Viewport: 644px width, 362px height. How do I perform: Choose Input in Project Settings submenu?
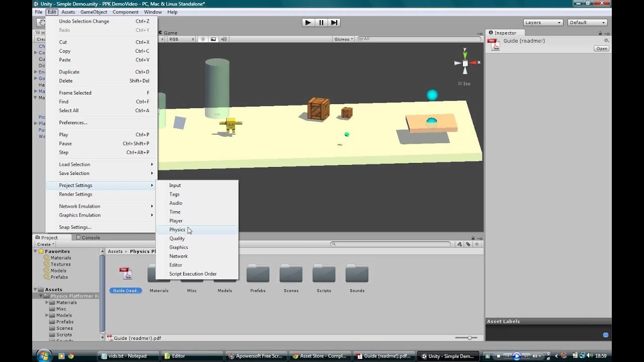click(x=196, y=186)
